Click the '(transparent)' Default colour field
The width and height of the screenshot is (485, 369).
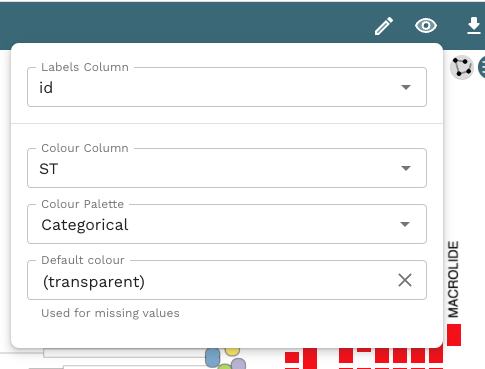(227, 280)
